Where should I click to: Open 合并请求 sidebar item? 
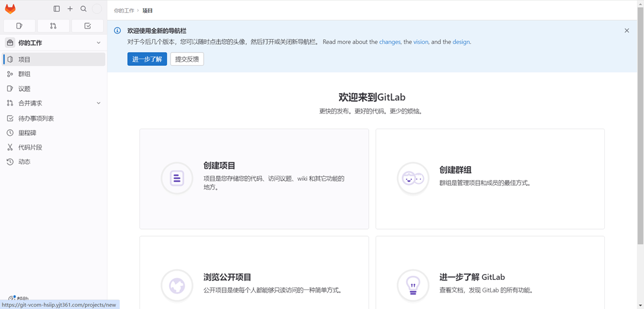[54, 103]
